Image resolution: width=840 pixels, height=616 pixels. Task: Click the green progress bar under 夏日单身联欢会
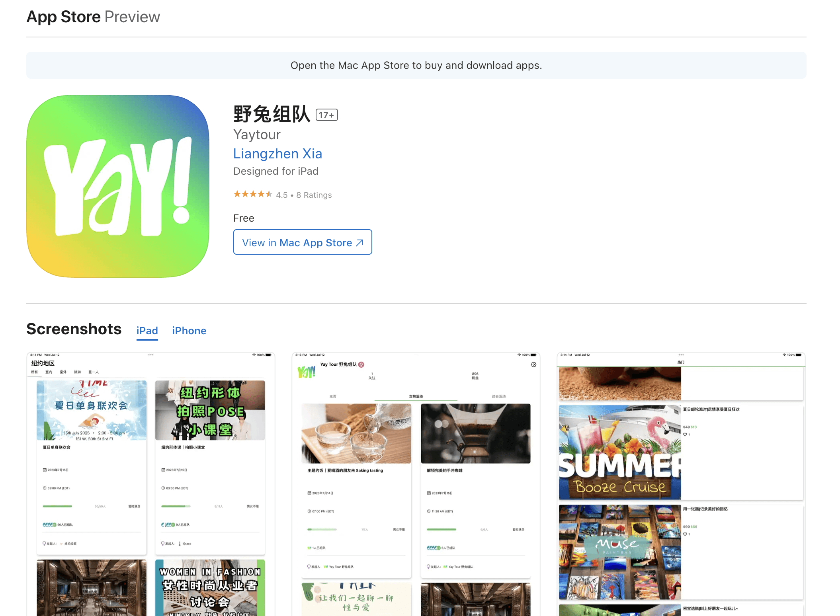point(58,506)
